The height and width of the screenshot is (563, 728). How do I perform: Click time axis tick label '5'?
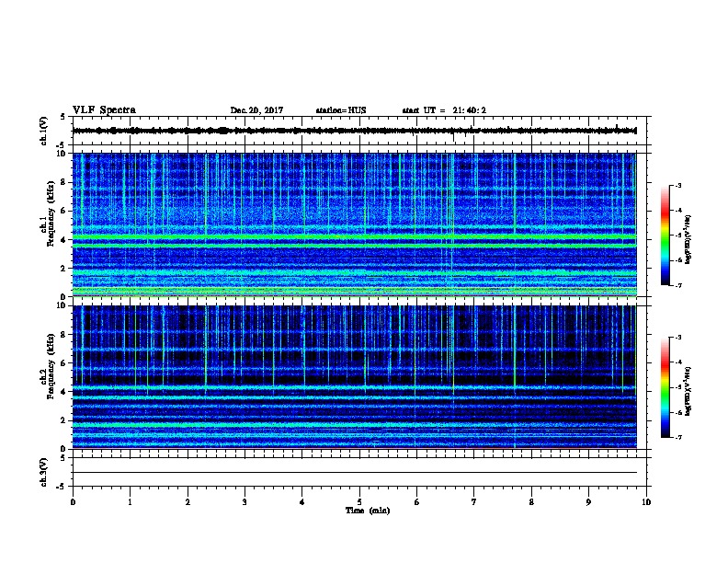click(x=359, y=502)
